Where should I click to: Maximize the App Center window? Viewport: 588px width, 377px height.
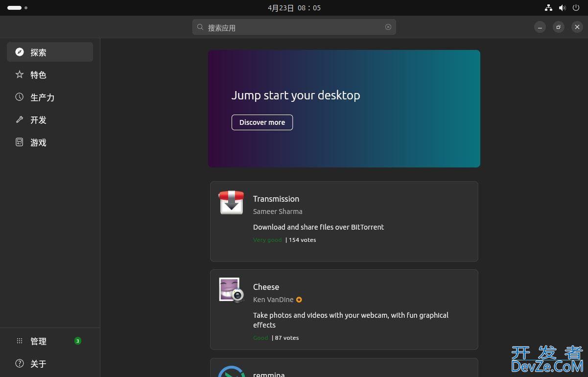click(x=558, y=27)
